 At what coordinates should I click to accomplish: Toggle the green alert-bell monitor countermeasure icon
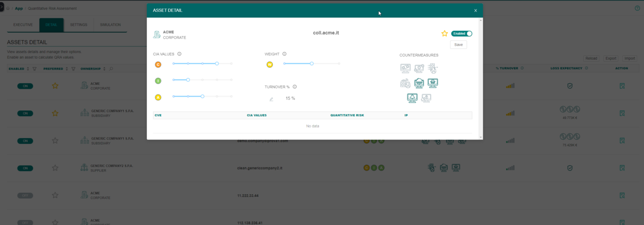pyautogui.click(x=412, y=98)
